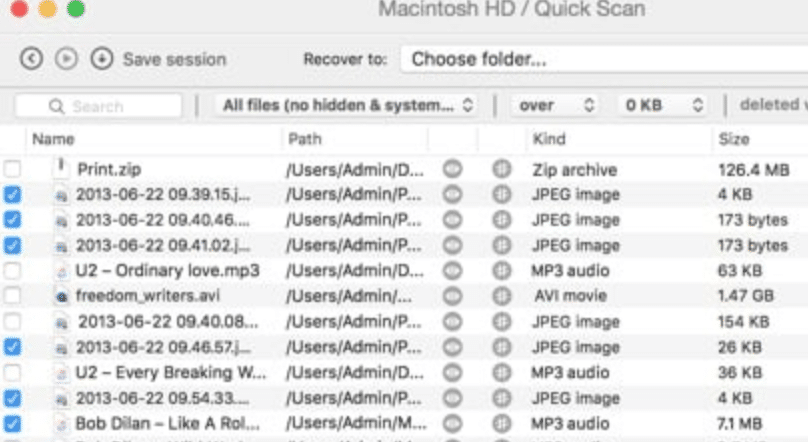Image resolution: width=808 pixels, height=442 pixels.
Task: Click the play/resume scan icon
Action: pos(66,59)
